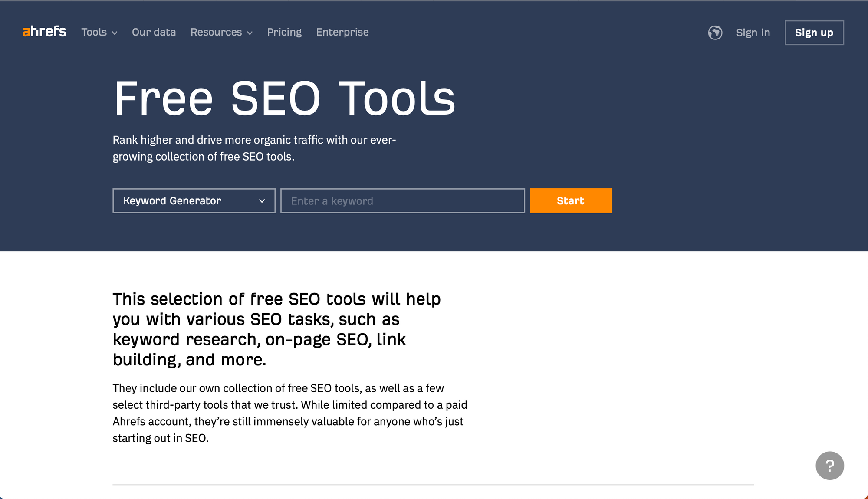Select the Keyword Generator tool type
The width and height of the screenshot is (868, 499).
tap(194, 200)
